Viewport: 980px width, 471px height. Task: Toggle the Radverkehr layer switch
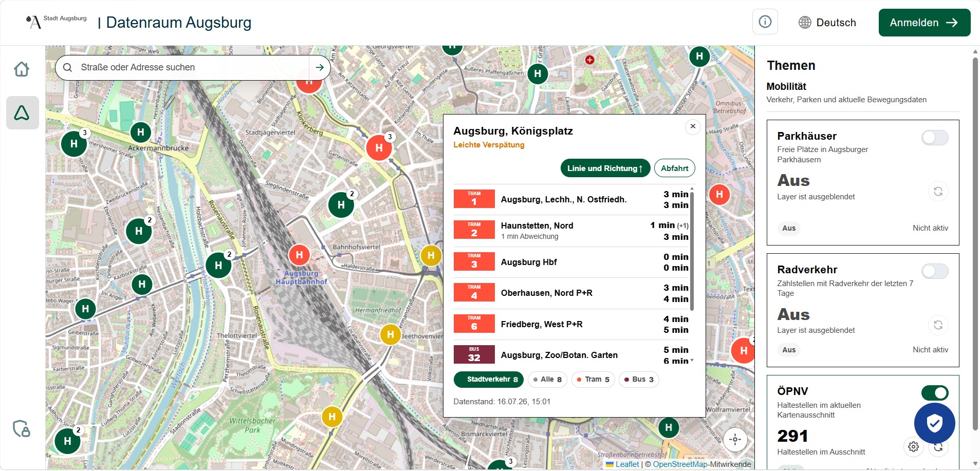pos(935,271)
